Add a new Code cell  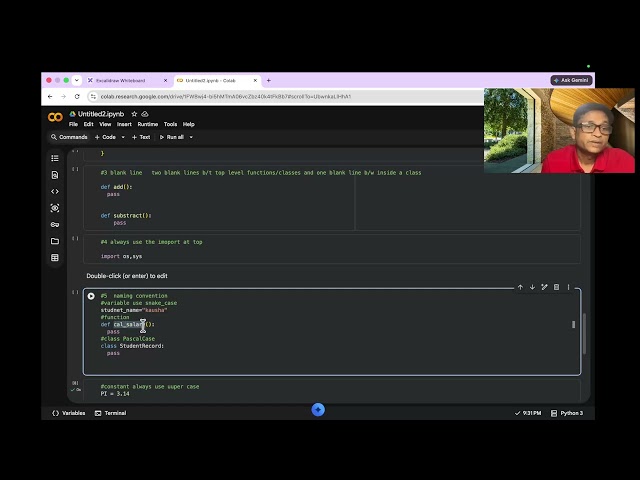tap(105, 138)
